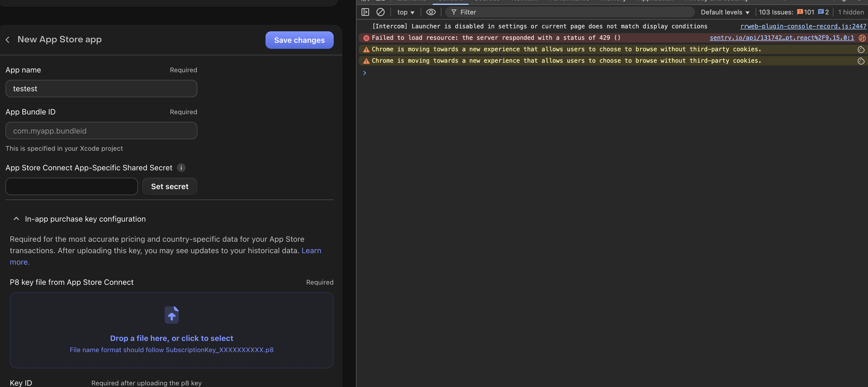868x387 pixels.
Task: Click into the App-Specific Shared Secret input
Action: click(x=72, y=187)
